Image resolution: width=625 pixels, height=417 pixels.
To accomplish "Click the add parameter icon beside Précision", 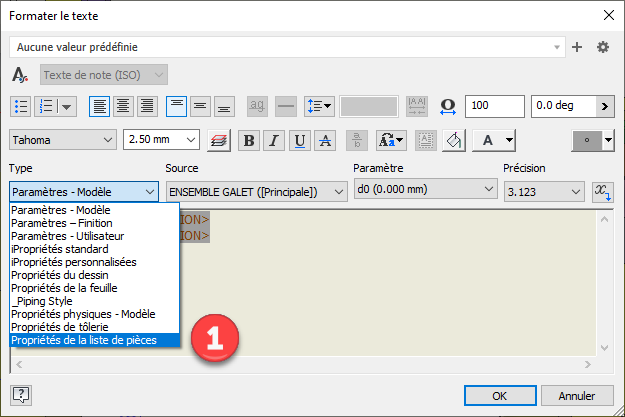I will (602, 191).
